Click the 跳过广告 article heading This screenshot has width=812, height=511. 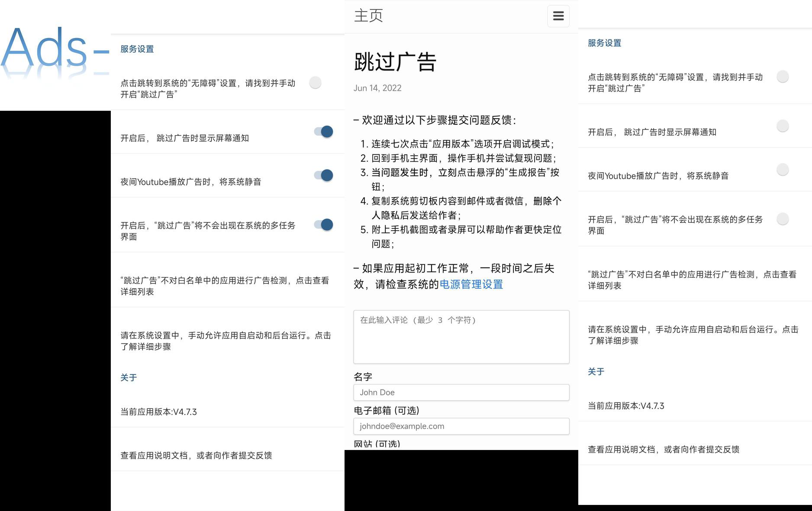(x=395, y=62)
